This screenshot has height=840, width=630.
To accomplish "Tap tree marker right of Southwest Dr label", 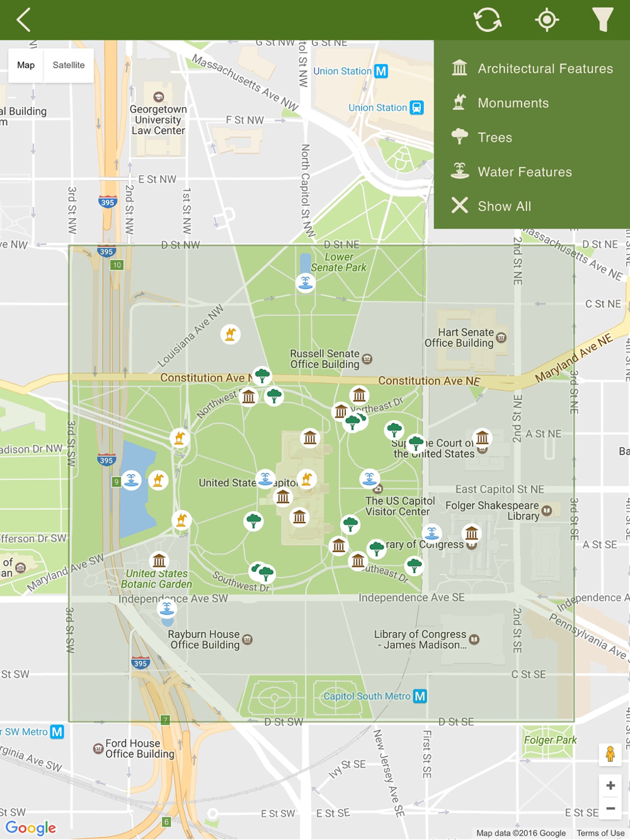I will [266, 573].
